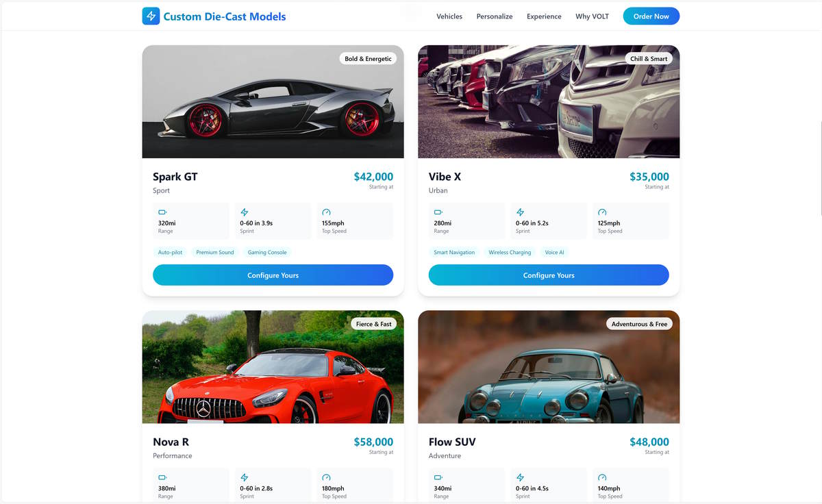This screenshot has height=504, width=822.
Task: Click the Custom Die-Cast Models title
Action: coord(225,16)
